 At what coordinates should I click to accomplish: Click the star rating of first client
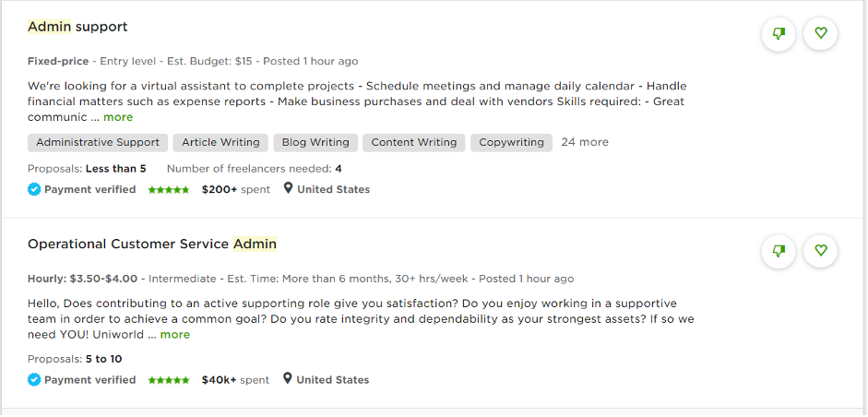tap(169, 190)
